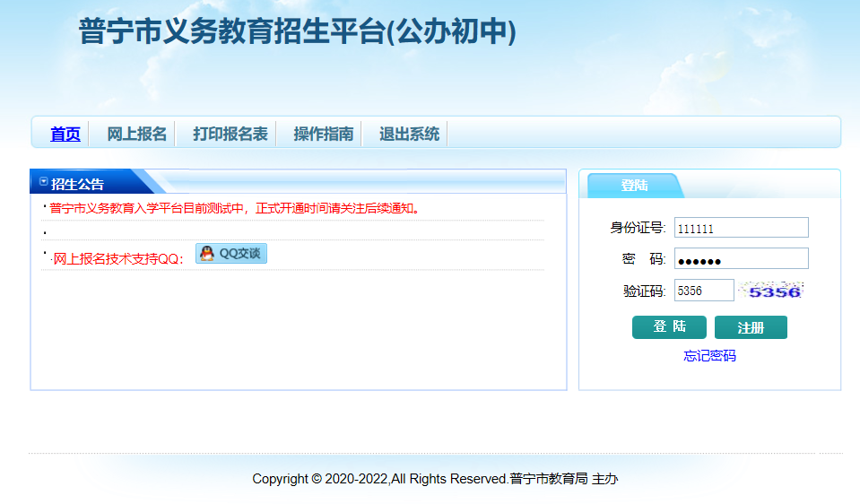This screenshot has width=860, height=504.
Task: Launch QQ交谈 support chat button
Action: pyautogui.click(x=231, y=254)
